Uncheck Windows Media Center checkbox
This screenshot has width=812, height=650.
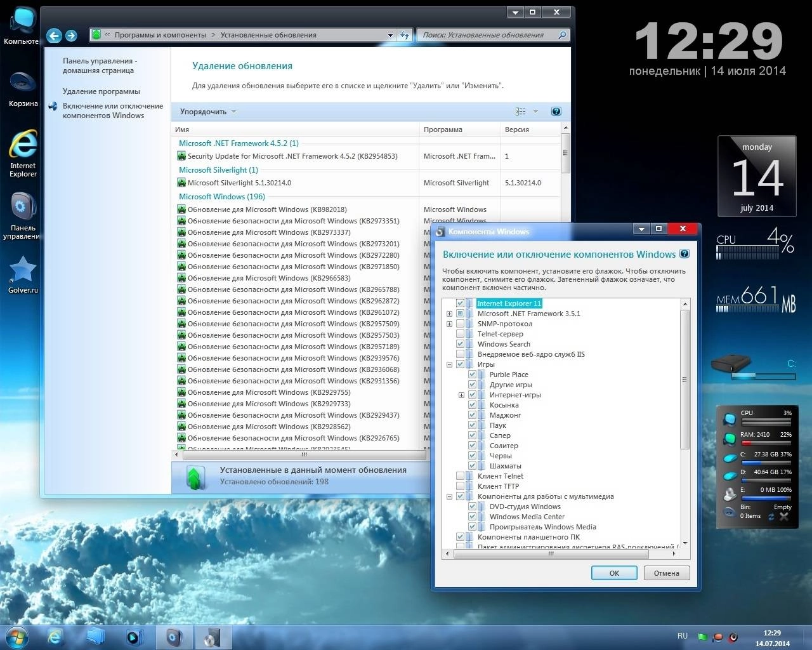[x=473, y=517]
